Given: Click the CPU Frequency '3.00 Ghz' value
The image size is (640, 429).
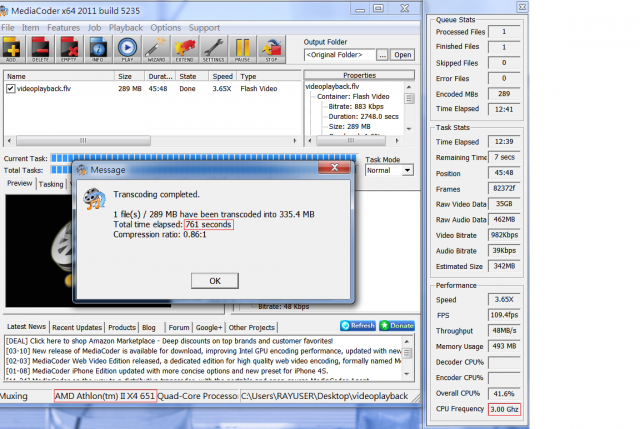Looking at the screenshot, I should tap(504, 409).
